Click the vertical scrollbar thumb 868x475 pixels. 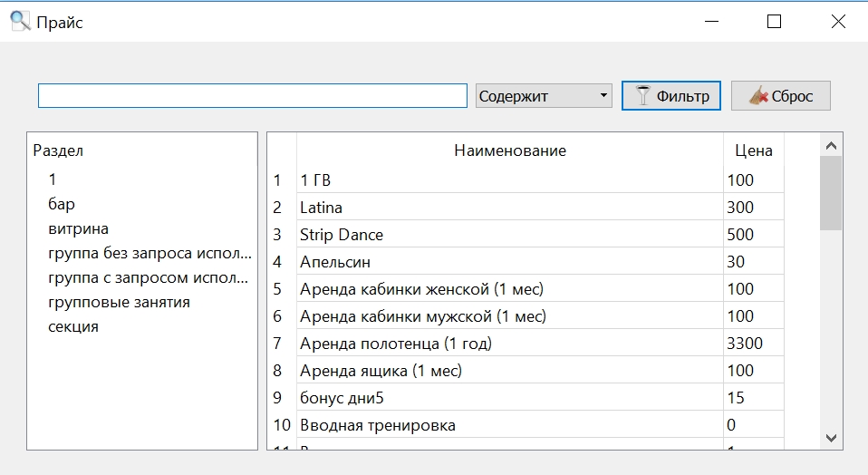click(x=831, y=193)
